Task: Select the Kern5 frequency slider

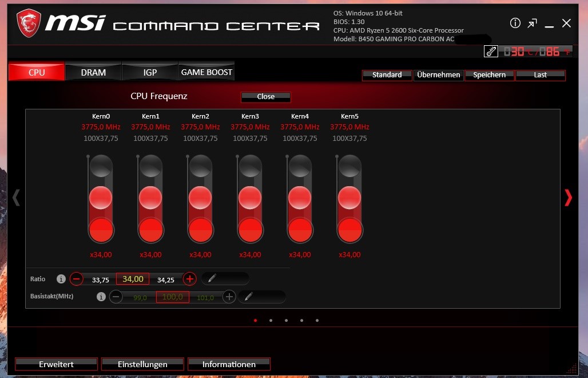Action: [349, 199]
